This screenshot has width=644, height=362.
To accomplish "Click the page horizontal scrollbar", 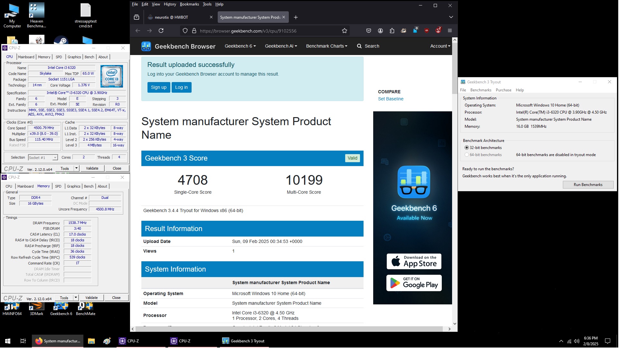I will click(x=289, y=329).
